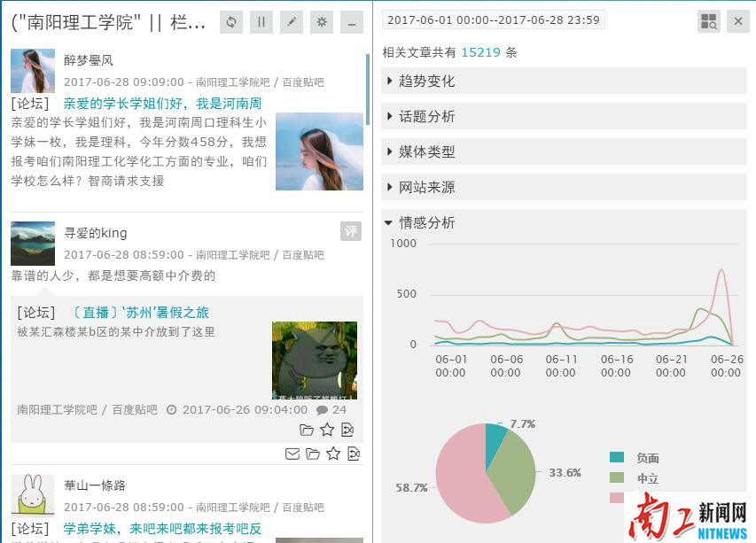756x543 pixels.
Task: Pause the live feed updates
Action: [261, 22]
